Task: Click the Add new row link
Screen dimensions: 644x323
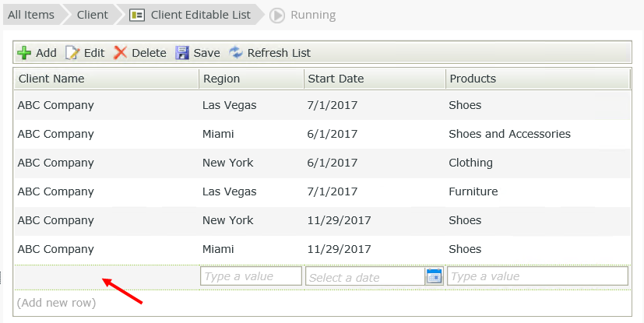Action: tap(56, 303)
